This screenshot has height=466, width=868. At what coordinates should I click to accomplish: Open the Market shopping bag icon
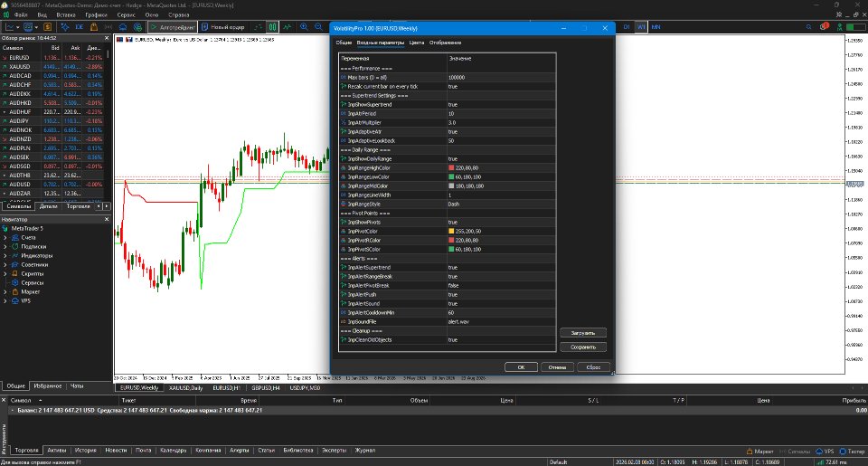[x=93, y=26]
